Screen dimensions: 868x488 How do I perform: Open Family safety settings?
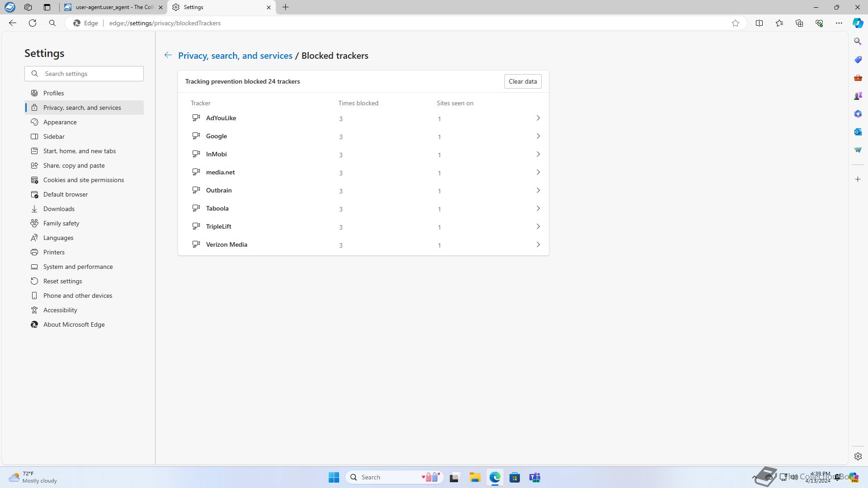(x=84, y=223)
